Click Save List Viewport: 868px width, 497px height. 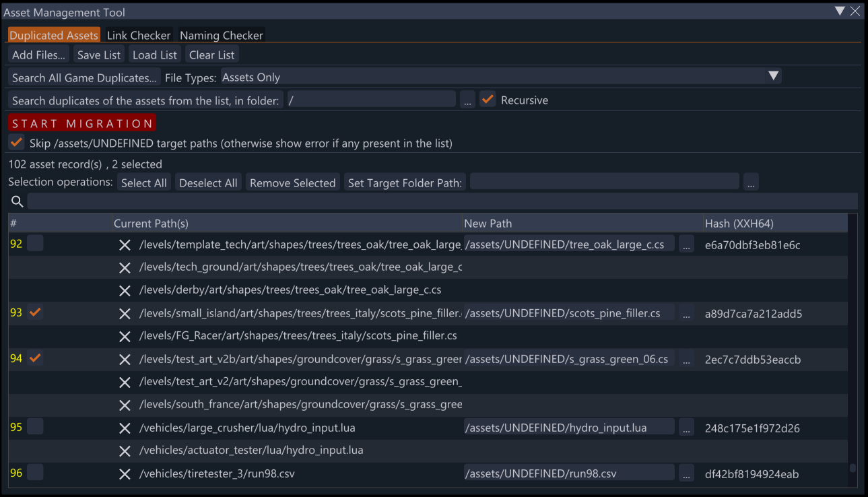coord(99,55)
